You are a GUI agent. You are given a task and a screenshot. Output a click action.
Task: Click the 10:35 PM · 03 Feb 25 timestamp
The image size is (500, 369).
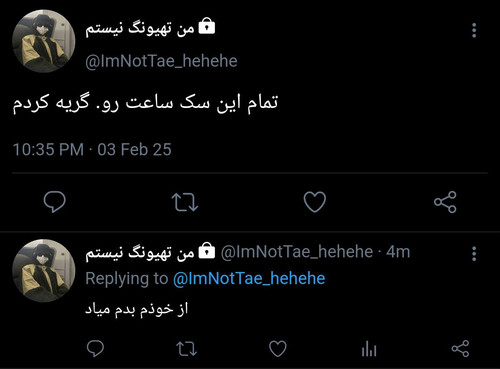tap(92, 149)
